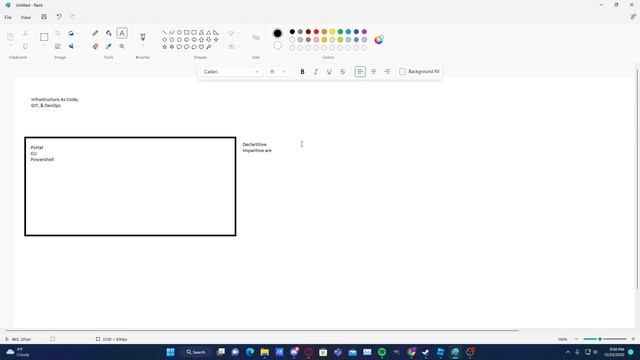Set text alignment to right
This screenshot has height=360, width=640.
[x=387, y=71]
